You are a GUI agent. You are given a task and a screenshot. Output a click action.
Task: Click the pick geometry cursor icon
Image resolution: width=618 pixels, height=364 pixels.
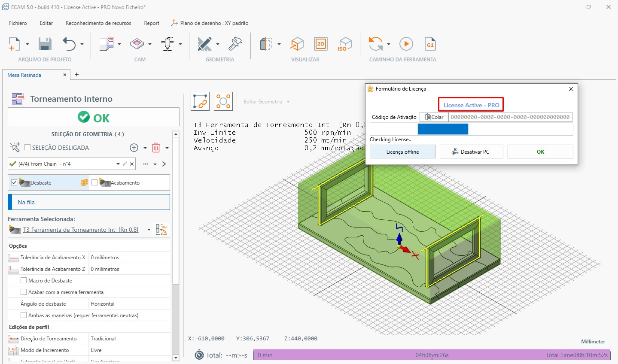(15, 148)
